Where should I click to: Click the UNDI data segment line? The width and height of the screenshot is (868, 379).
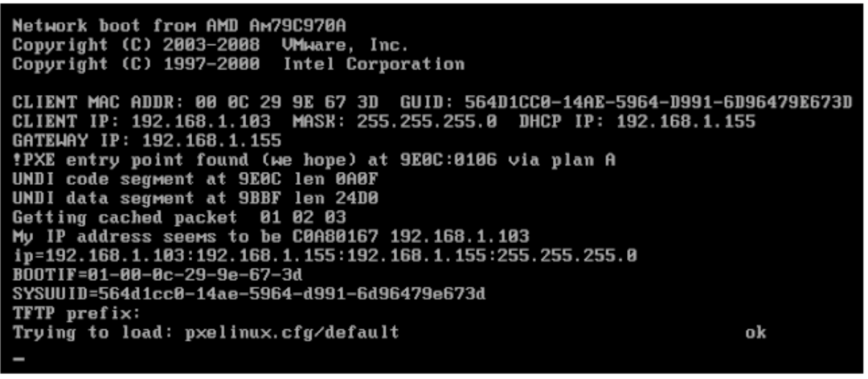click(195, 199)
